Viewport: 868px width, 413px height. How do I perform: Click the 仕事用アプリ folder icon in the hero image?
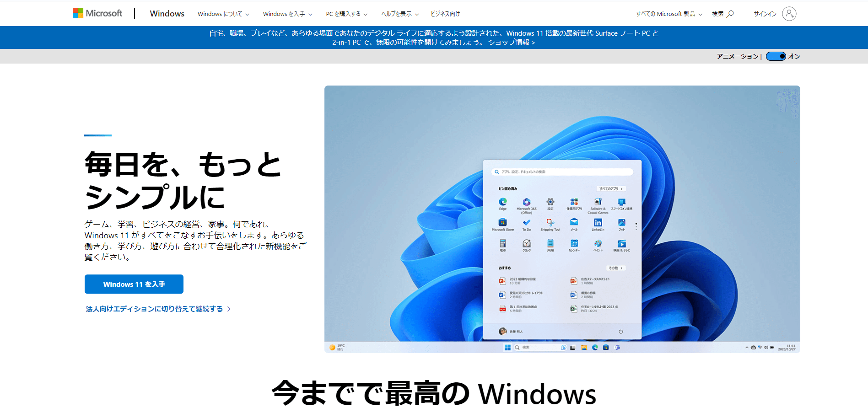(x=574, y=202)
